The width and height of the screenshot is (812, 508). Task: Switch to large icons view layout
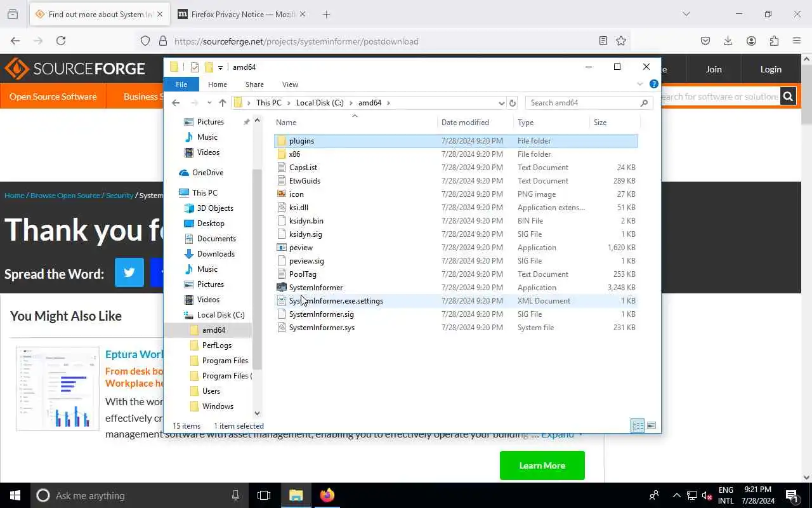point(651,426)
